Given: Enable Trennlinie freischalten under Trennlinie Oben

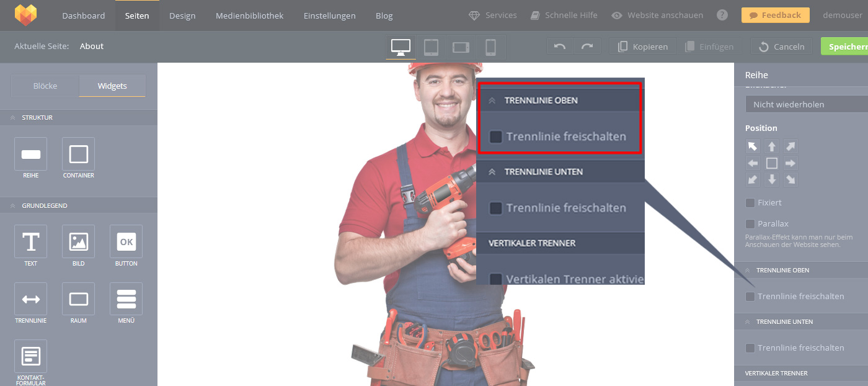Looking at the screenshot, I should coord(750,297).
